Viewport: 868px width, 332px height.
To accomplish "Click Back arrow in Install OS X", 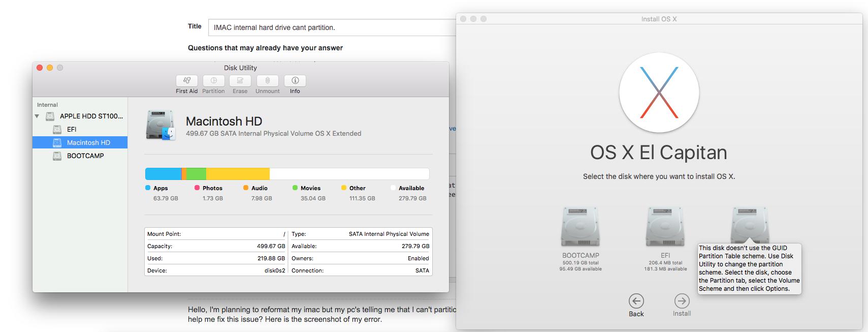I will (x=636, y=301).
